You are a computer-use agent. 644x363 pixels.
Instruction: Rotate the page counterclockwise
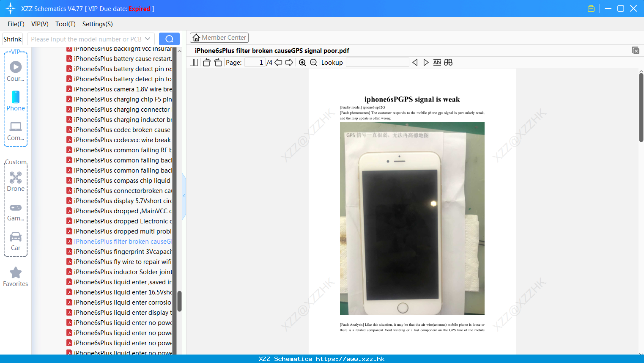[x=206, y=63]
